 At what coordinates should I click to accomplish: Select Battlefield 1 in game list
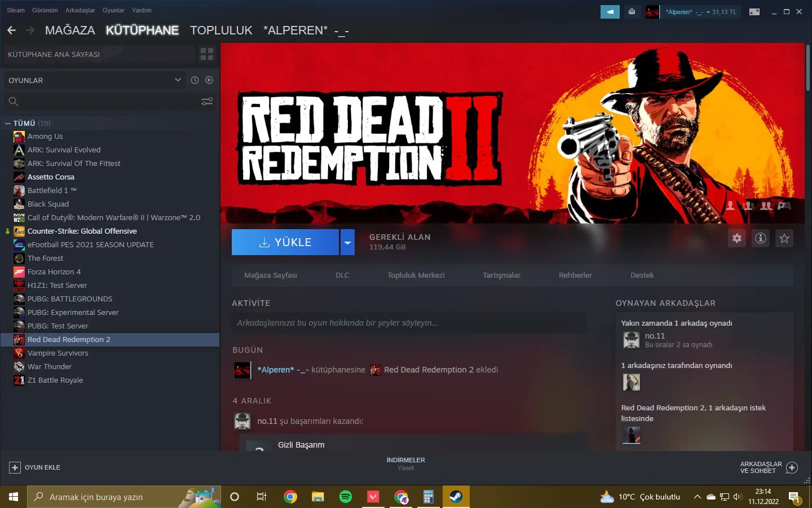click(x=110, y=190)
